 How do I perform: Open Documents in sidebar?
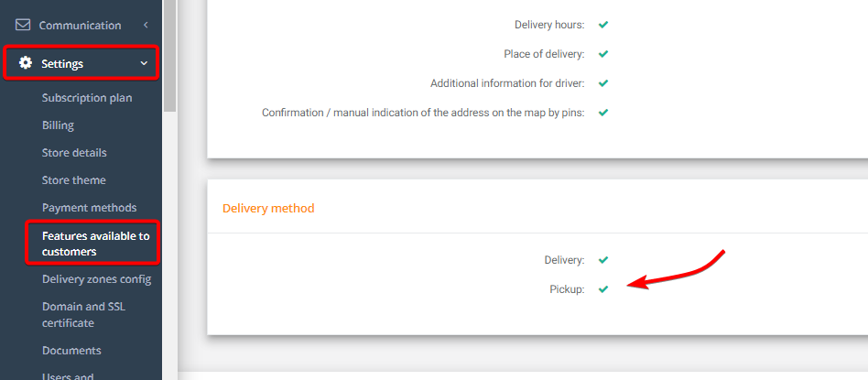[71, 350]
